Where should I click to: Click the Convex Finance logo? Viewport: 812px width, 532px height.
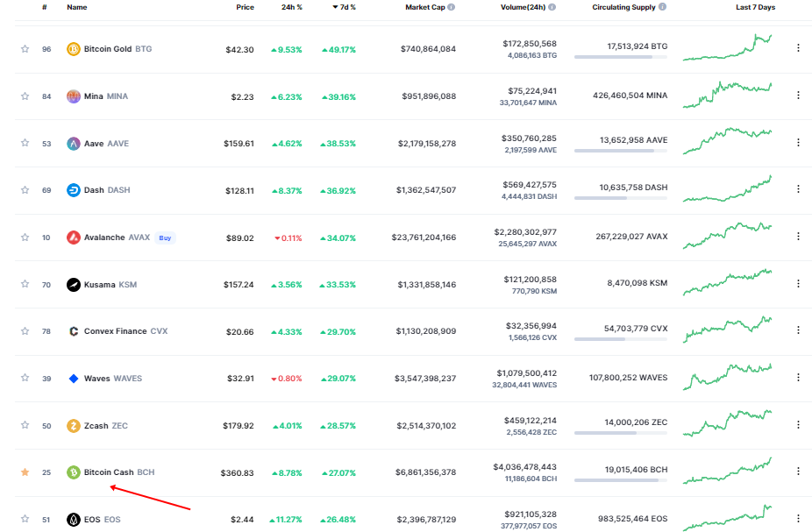74,331
